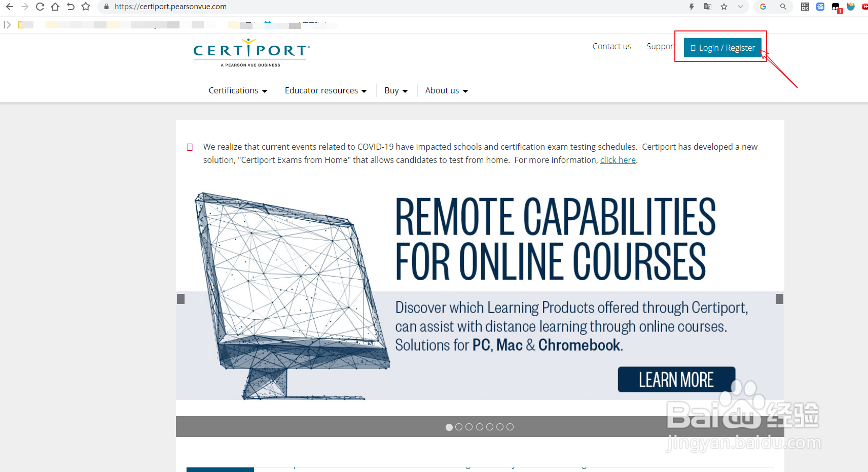Open the black extension with red badge
The image size is (868, 472).
coord(837,8)
